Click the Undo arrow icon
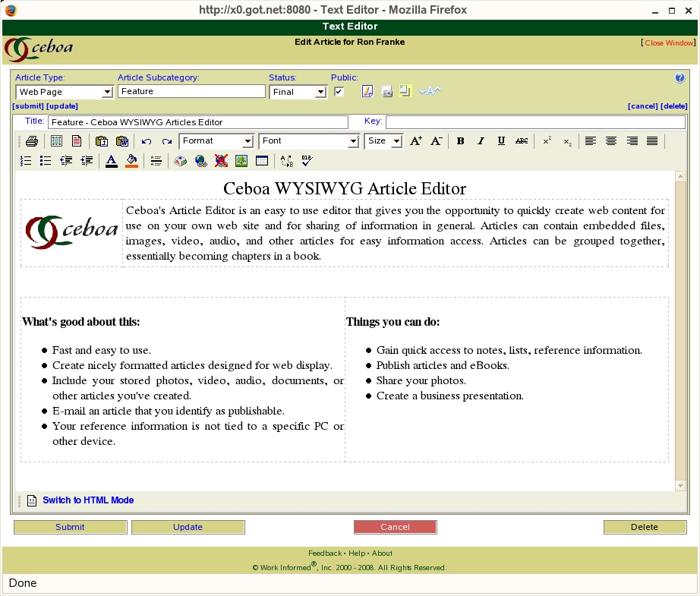Screen dimensions: 700x596 pos(147,141)
